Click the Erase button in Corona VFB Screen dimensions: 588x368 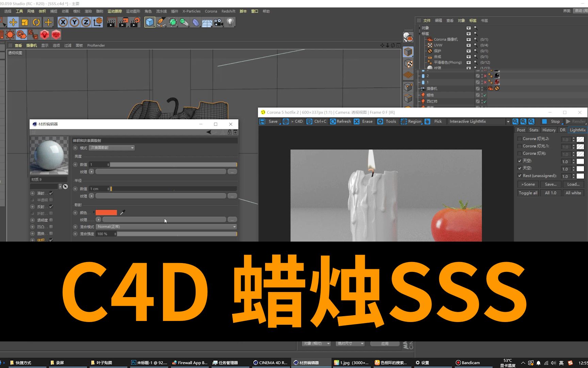tap(363, 121)
